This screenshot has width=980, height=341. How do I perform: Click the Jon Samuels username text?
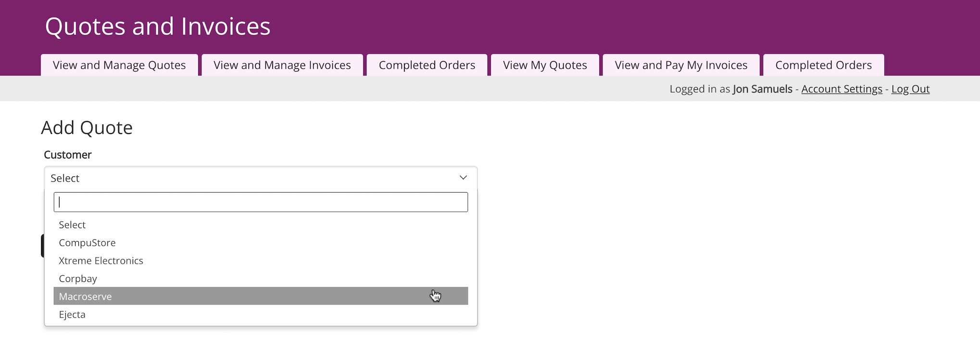pyautogui.click(x=762, y=89)
